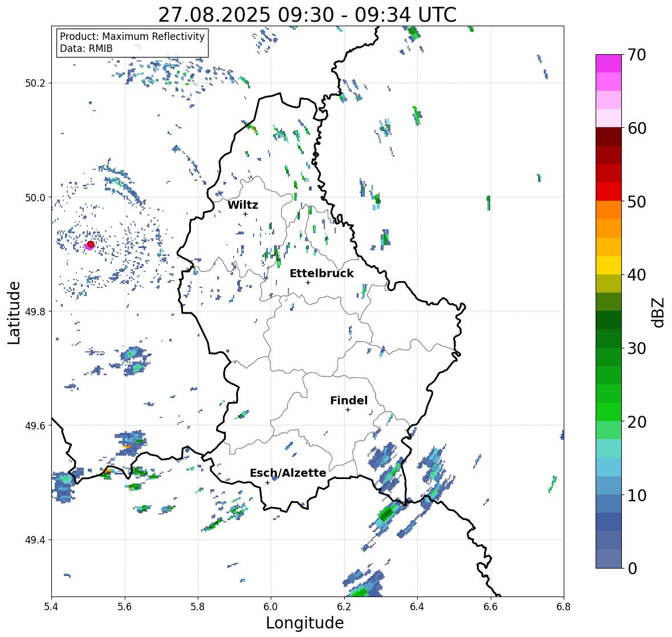Screen dimensions: 672x637
Task: Click the Data: RMIB text
Action: point(86,48)
